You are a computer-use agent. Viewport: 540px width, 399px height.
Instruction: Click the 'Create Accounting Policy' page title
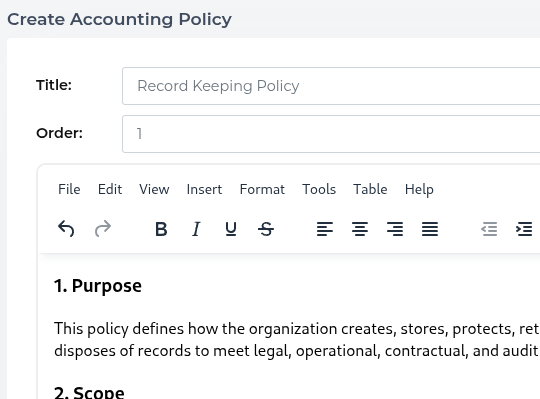[119, 19]
